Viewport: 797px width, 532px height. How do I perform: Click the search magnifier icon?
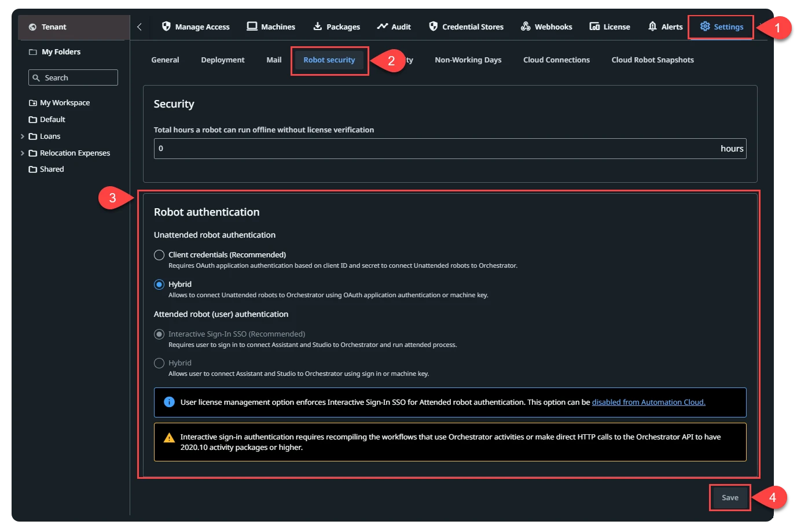36,77
